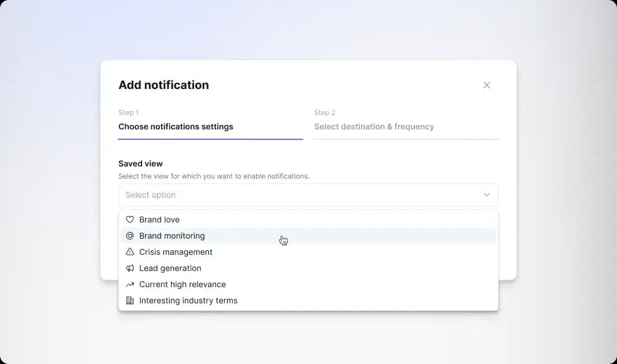Click the @ icon beside Brand monitoring
The height and width of the screenshot is (364, 617).
pyautogui.click(x=129, y=236)
